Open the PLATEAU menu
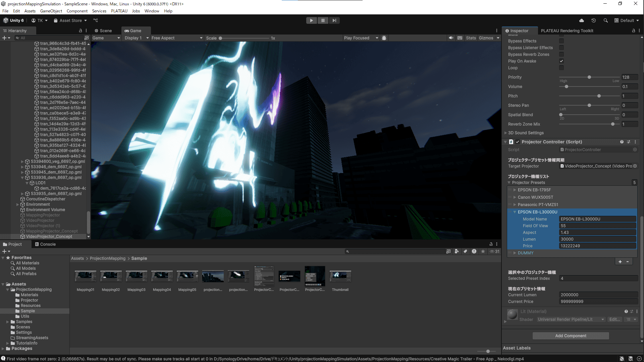This screenshot has width=644, height=362. (119, 11)
